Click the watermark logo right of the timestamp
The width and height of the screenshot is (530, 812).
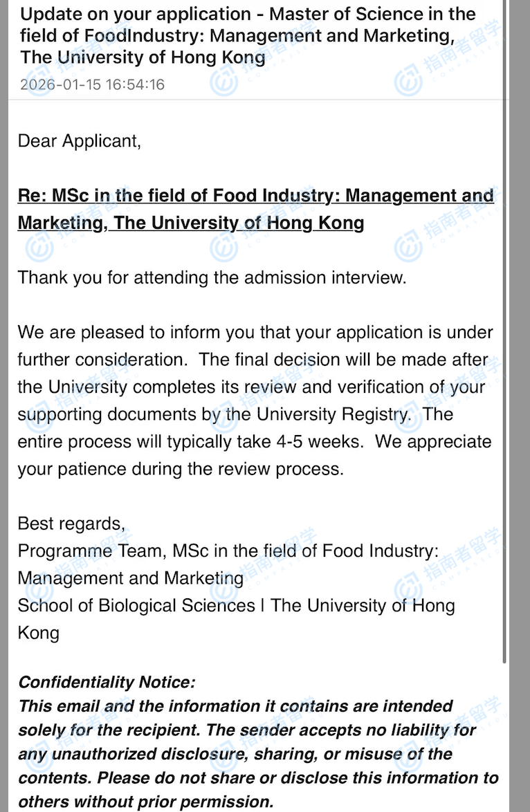(224, 82)
